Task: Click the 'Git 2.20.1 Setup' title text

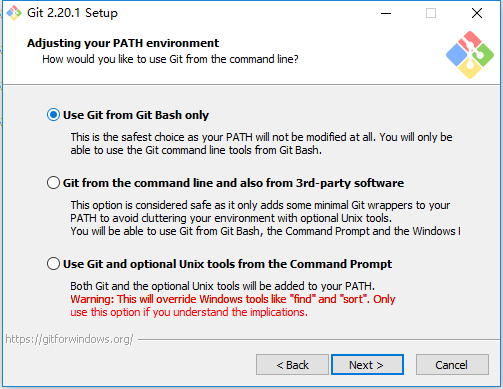Action: click(x=72, y=13)
